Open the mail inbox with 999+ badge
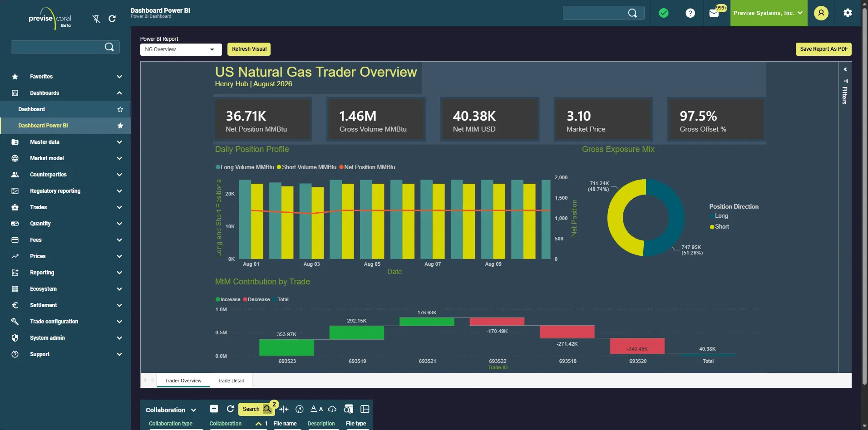This screenshot has height=430, width=868. point(714,13)
